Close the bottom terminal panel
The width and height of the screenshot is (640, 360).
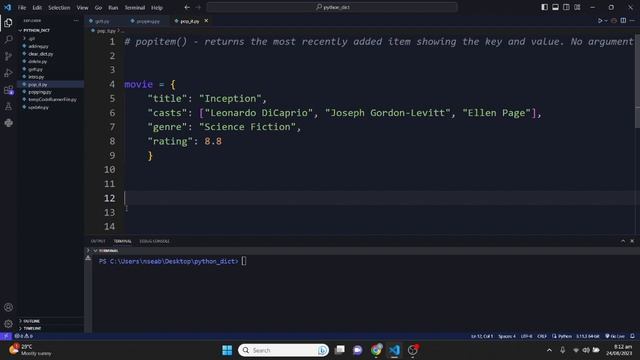tap(632, 241)
